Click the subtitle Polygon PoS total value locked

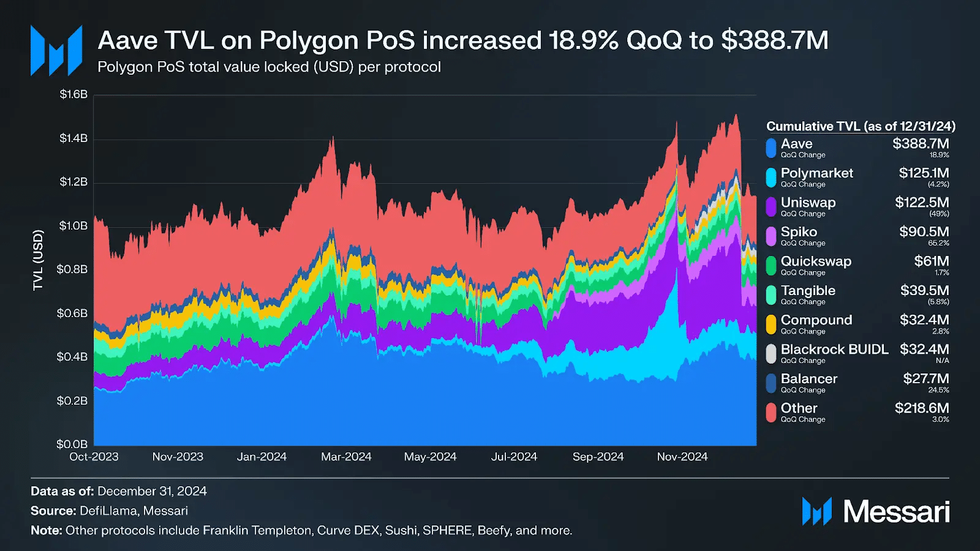pyautogui.click(x=269, y=67)
